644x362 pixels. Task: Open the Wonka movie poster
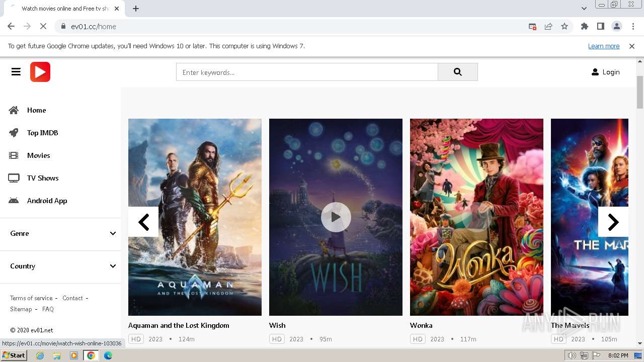tap(476, 217)
